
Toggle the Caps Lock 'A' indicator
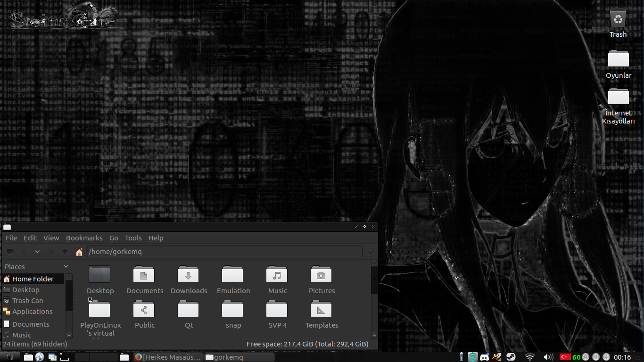[586, 357]
